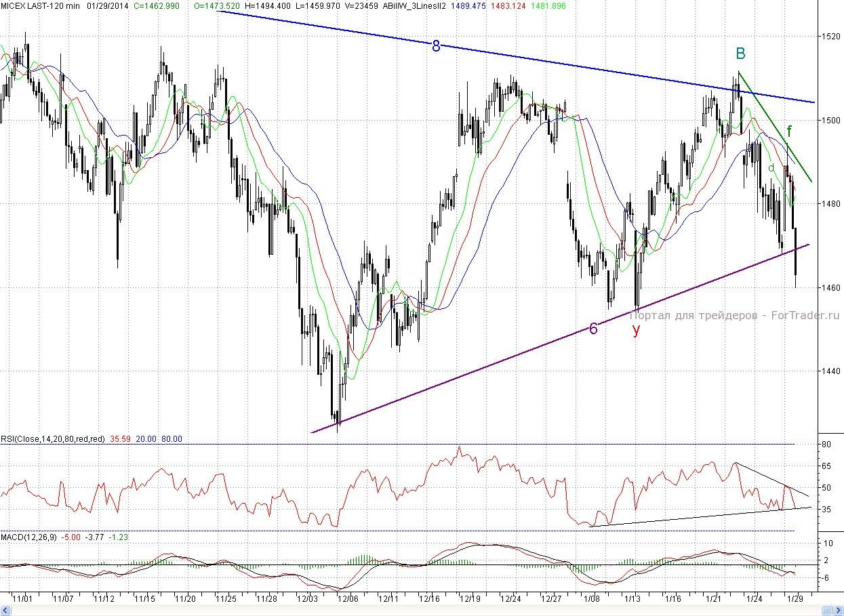844x616 pixels.
Task: Click the 11/12 date axis label
Action: pyautogui.click(x=104, y=599)
